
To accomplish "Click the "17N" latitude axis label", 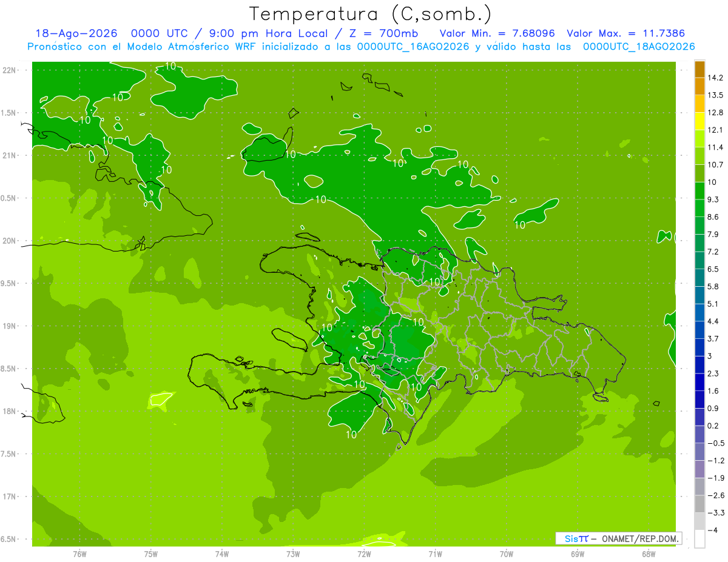I will [10, 497].
